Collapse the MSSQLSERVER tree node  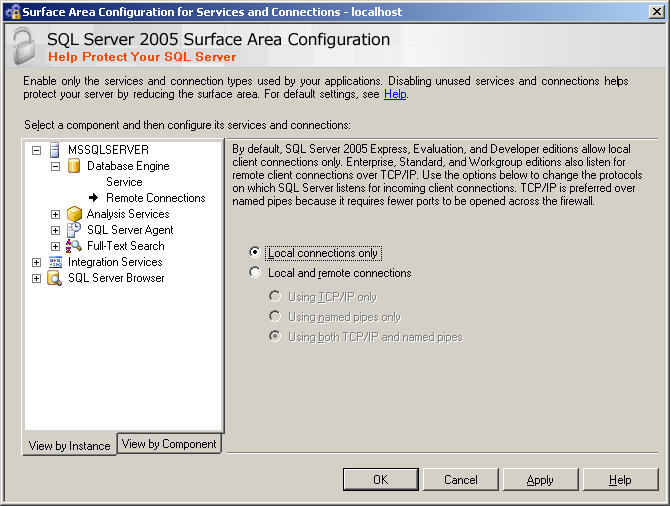click(x=37, y=150)
